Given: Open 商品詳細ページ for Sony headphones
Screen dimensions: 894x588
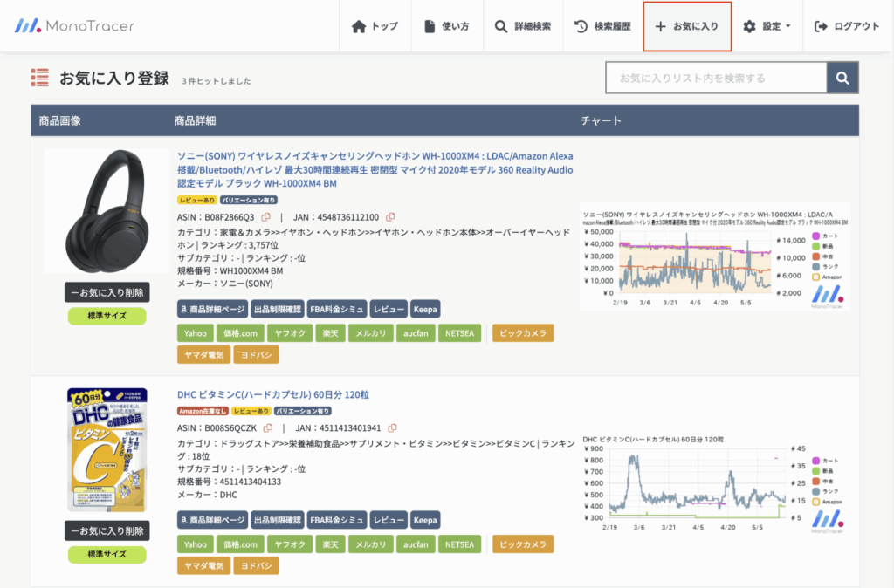Looking at the screenshot, I should [x=212, y=310].
